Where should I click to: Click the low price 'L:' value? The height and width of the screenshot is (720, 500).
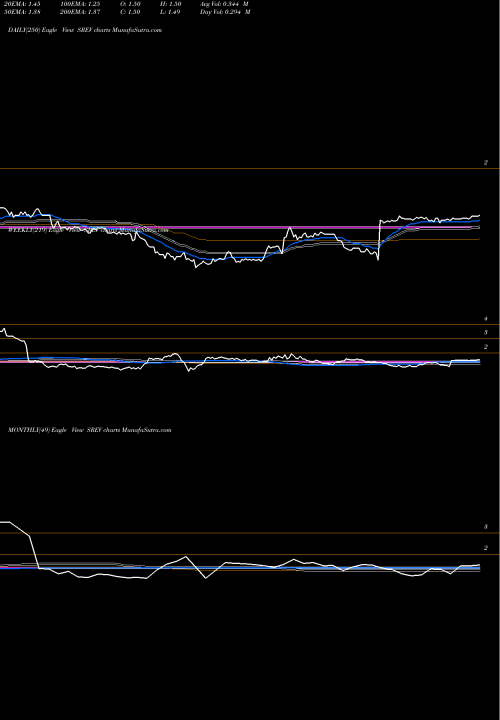[170, 12]
